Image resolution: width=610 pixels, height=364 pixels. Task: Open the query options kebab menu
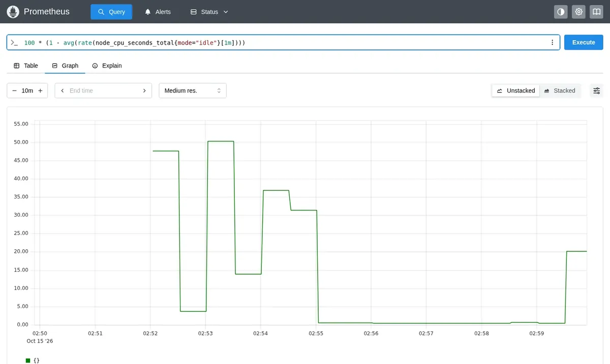coord(553,43)
